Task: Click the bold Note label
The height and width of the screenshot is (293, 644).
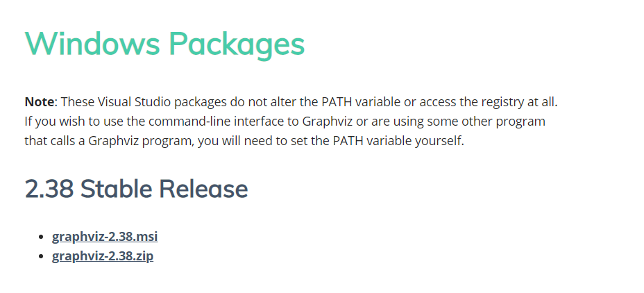Action: pos(39,101)
